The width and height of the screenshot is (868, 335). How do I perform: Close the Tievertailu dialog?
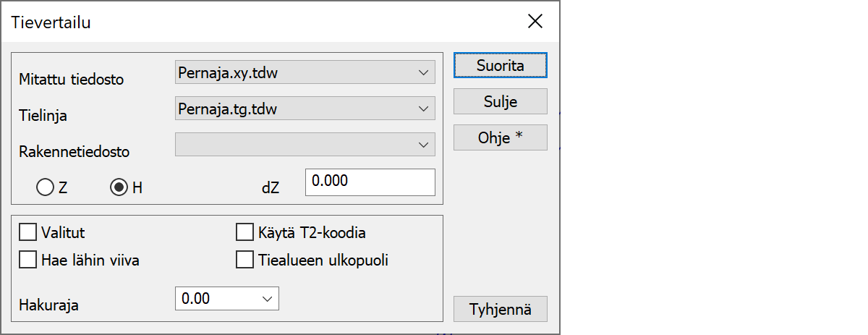click(535, 21)
